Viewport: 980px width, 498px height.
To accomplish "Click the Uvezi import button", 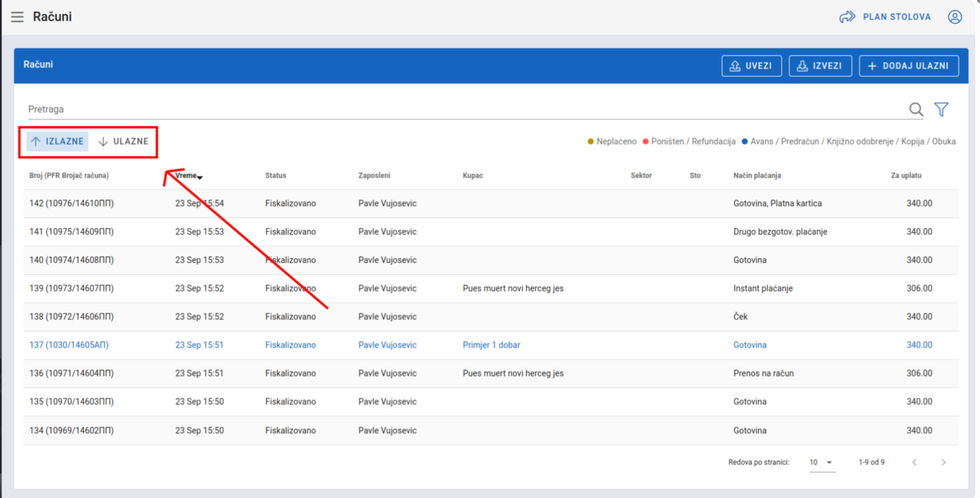I will point(752,66).
